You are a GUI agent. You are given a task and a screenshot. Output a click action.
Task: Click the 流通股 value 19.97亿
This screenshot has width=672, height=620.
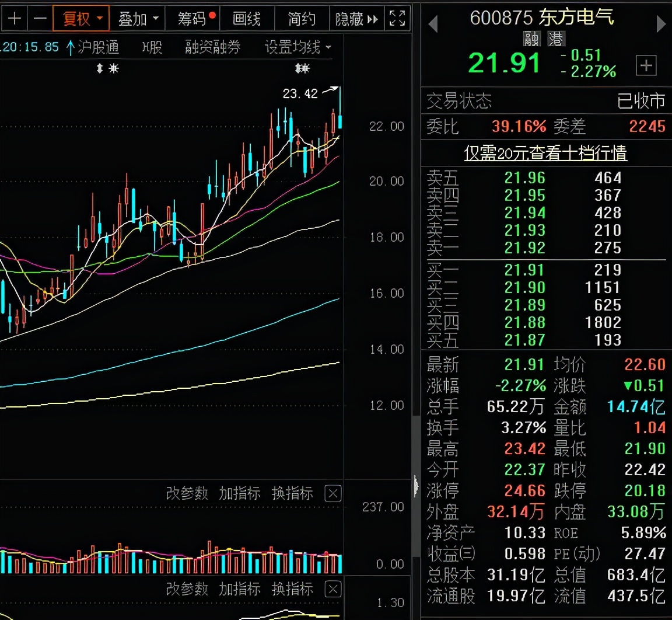pyautogui.click(x=516, y=595)
